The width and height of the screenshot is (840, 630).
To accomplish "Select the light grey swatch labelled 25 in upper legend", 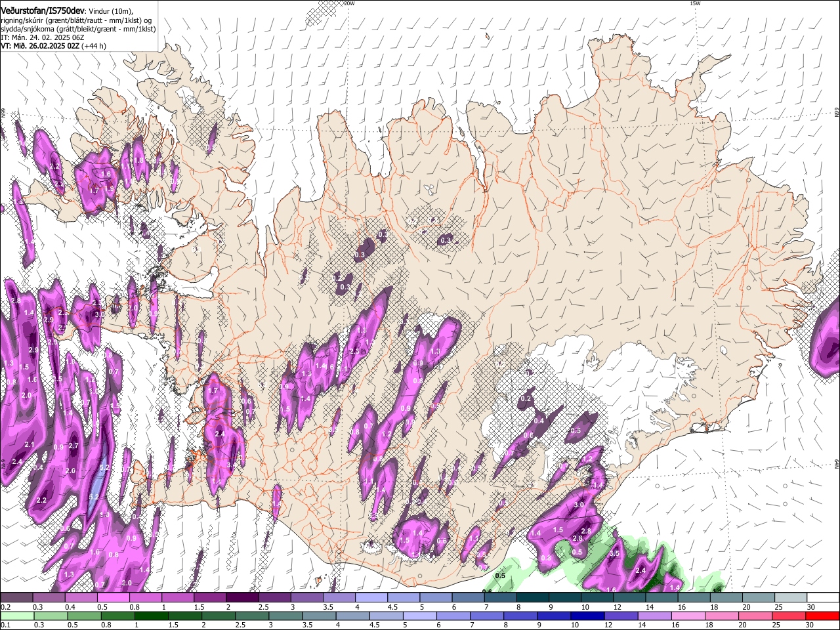I will point(791,597).
